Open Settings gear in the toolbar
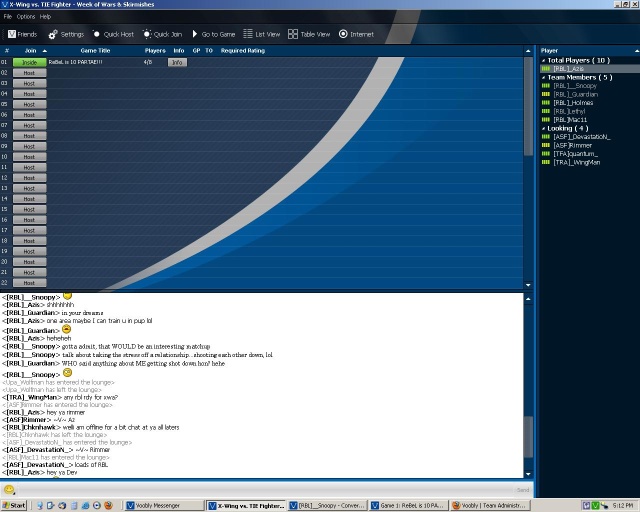This screenshot has width=640, height=512. (53, 35)
